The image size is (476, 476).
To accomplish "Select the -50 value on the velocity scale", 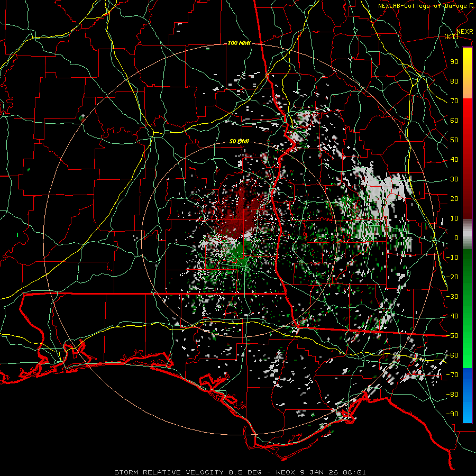I will (452, 336).
